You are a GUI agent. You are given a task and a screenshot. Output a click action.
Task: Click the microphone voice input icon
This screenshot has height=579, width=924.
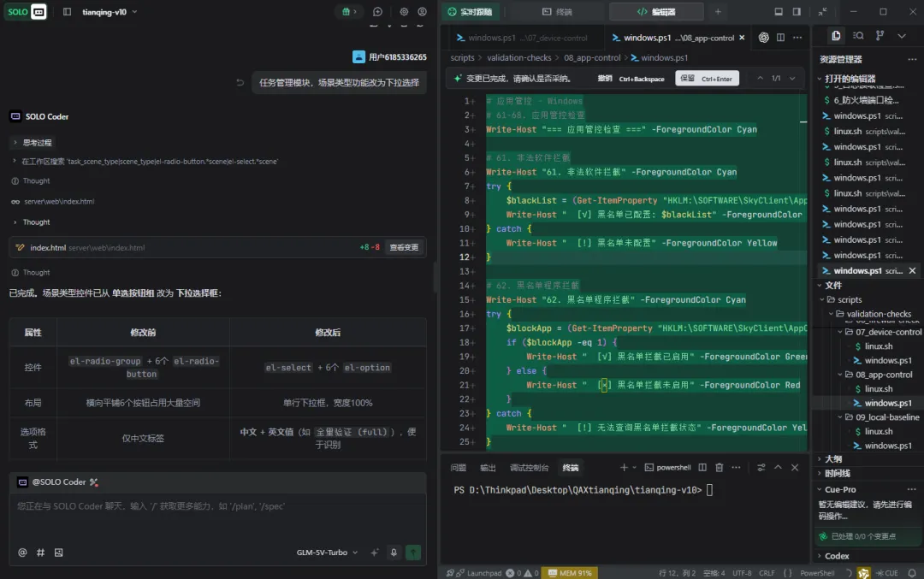[394, 552]
